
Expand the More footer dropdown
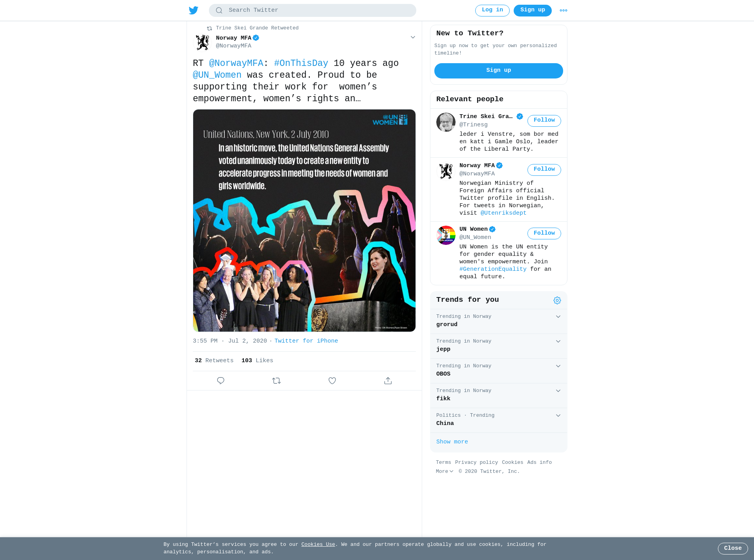tap(445, 471)
